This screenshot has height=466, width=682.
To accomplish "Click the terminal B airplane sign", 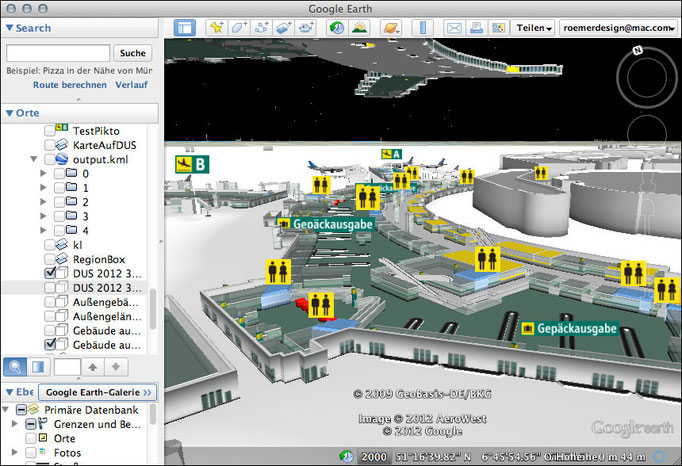I will click(192, 164).
